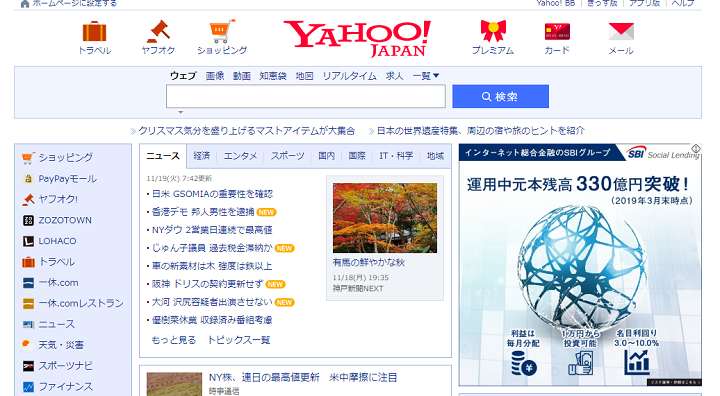Viewport: 720px width, 396px height.
Task: Click the sidebar ZOZOTOWN icon
Action: pyautogui.click(x=28, y=221)
